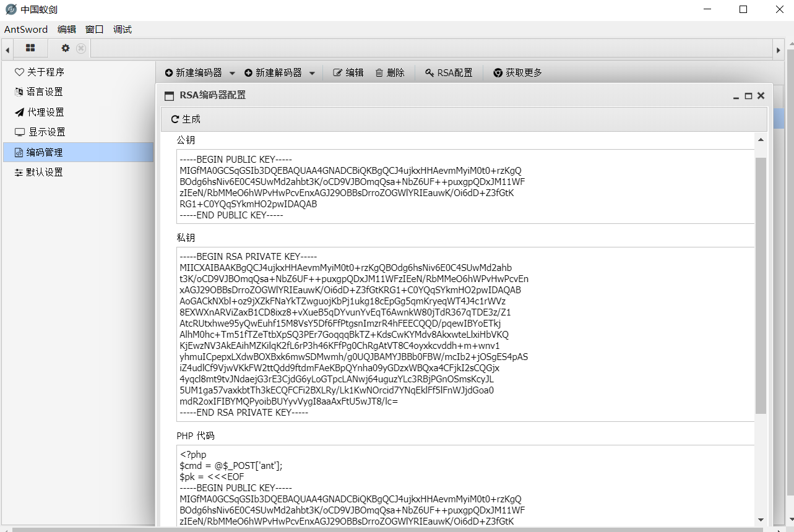Image resolution: width=794 pixels, height=532 pixels.
Task: Click the Chrome icon of 获取更多
Action: (x=498, y=73)
